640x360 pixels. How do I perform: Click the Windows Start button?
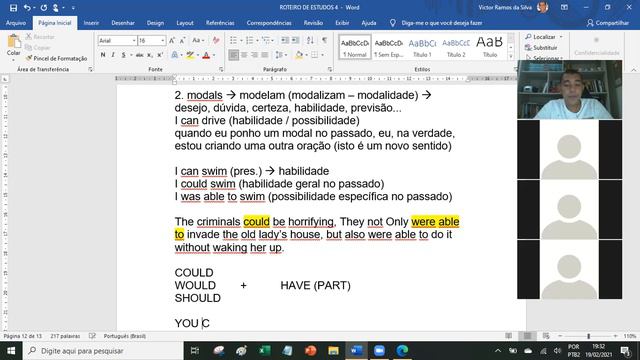[x=11, y=351]
